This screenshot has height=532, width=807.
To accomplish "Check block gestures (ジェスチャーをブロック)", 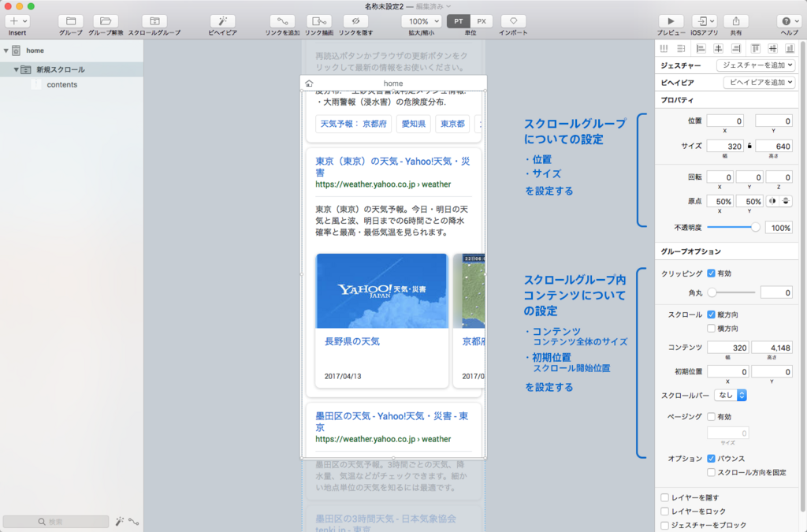I will (665, 526).
